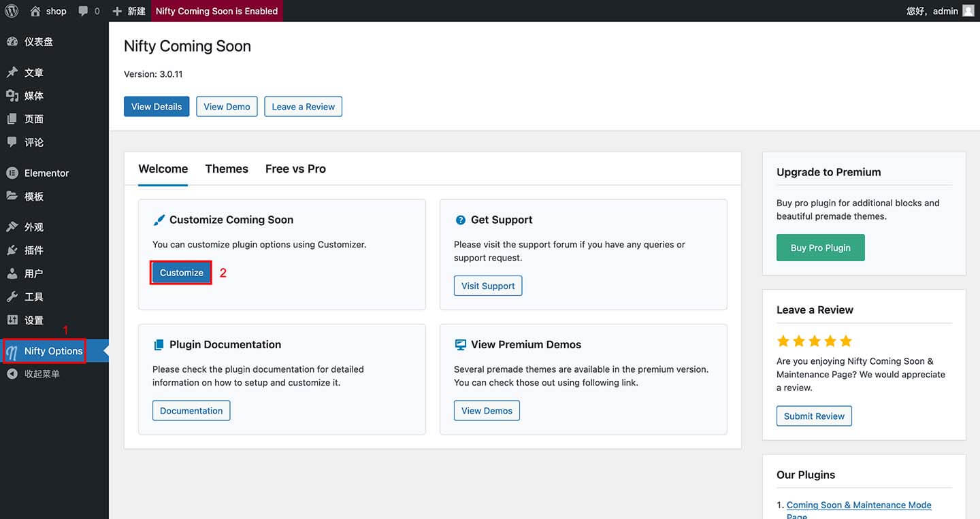The width and height of the screenshot is (980, 519).
Task: Click the Nifty Coming Soon page title
Action: coord(187,46)
